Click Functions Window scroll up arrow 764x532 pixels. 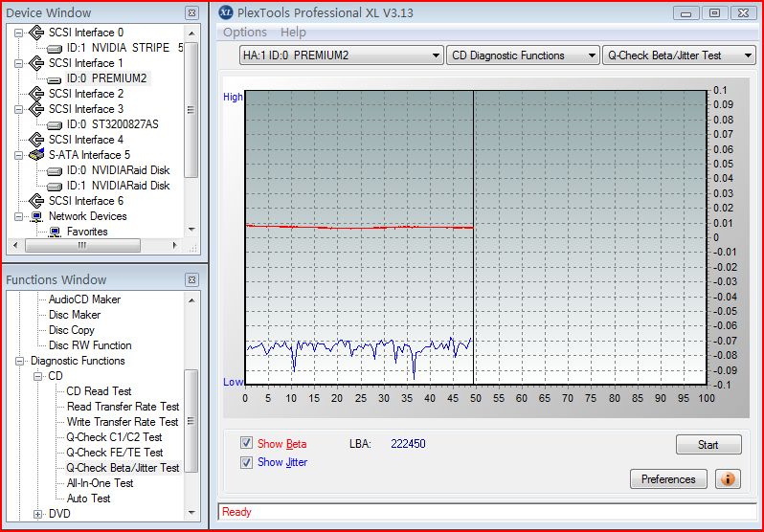tap(191, 300)
